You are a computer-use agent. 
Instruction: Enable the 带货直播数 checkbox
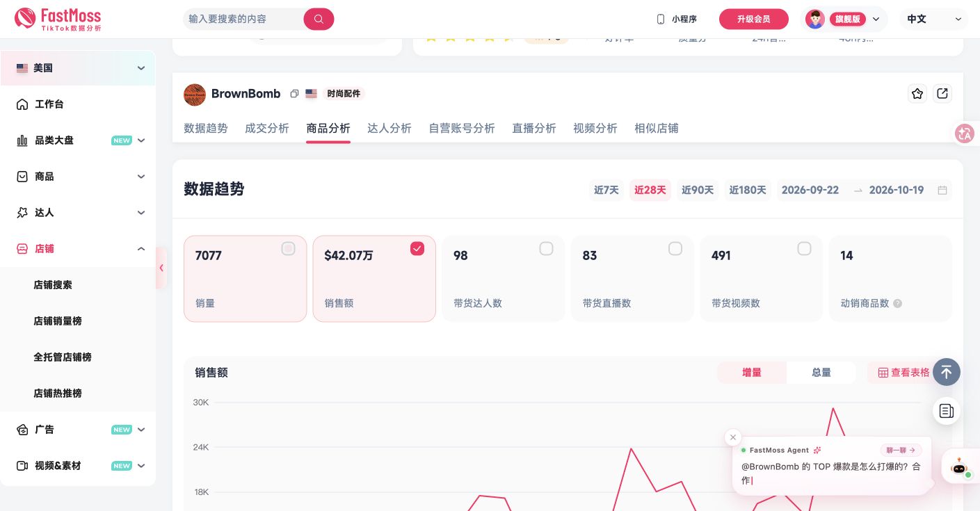point(675,249)
